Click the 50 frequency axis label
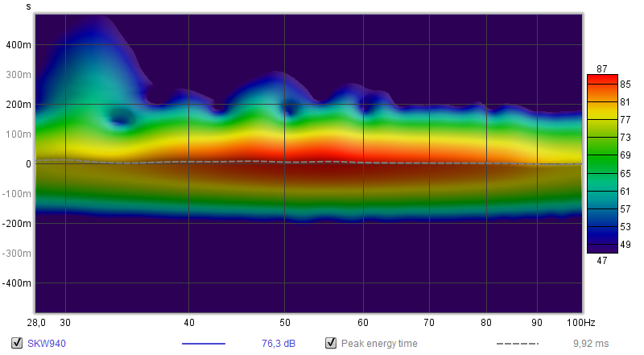644x355 pixels. point(285,323)
